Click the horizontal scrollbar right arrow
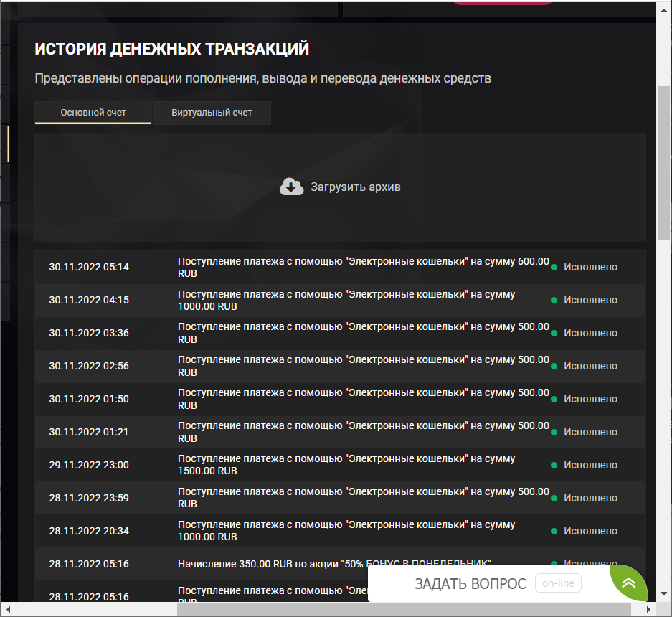 click(x=648, y=609)
